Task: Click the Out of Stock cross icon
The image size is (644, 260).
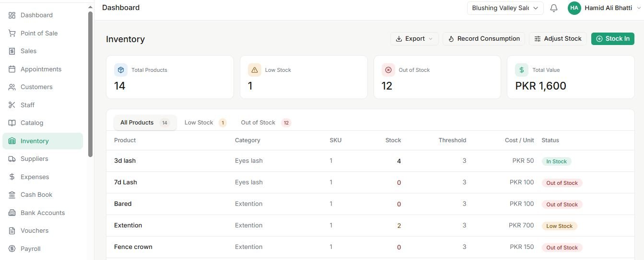Action: tap(388, 70)
